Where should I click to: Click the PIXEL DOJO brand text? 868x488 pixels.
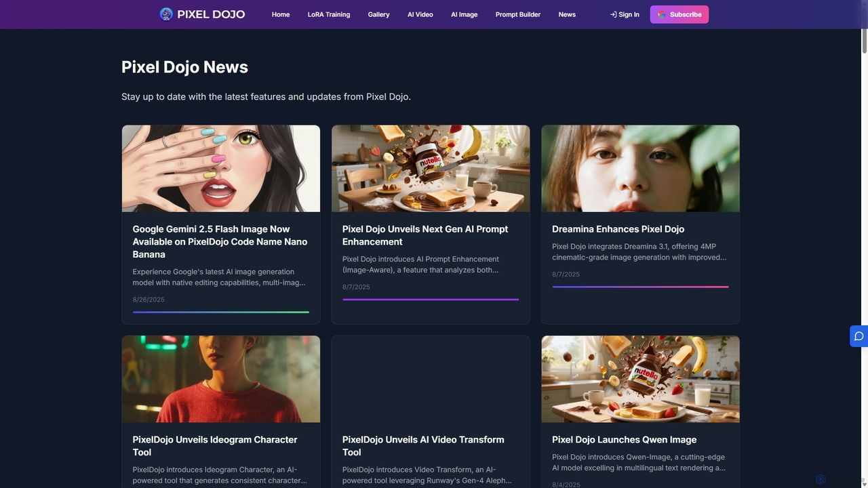click(211, 14)
